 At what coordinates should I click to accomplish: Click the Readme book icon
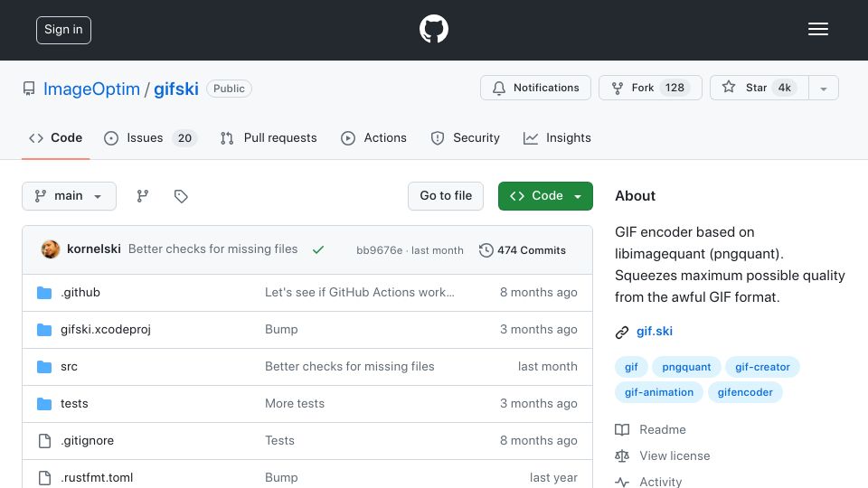coord(622,430)
